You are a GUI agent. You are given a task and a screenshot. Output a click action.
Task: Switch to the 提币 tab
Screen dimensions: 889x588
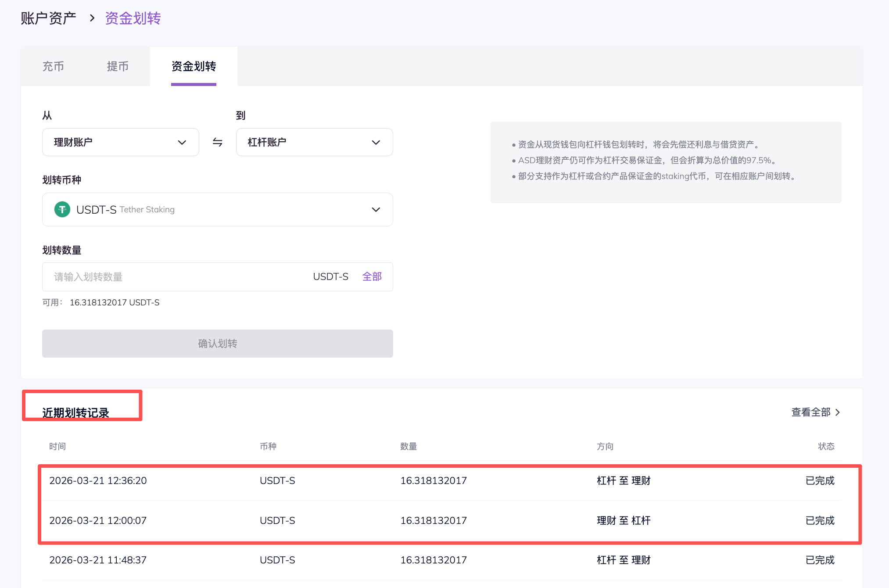point(118,66)
